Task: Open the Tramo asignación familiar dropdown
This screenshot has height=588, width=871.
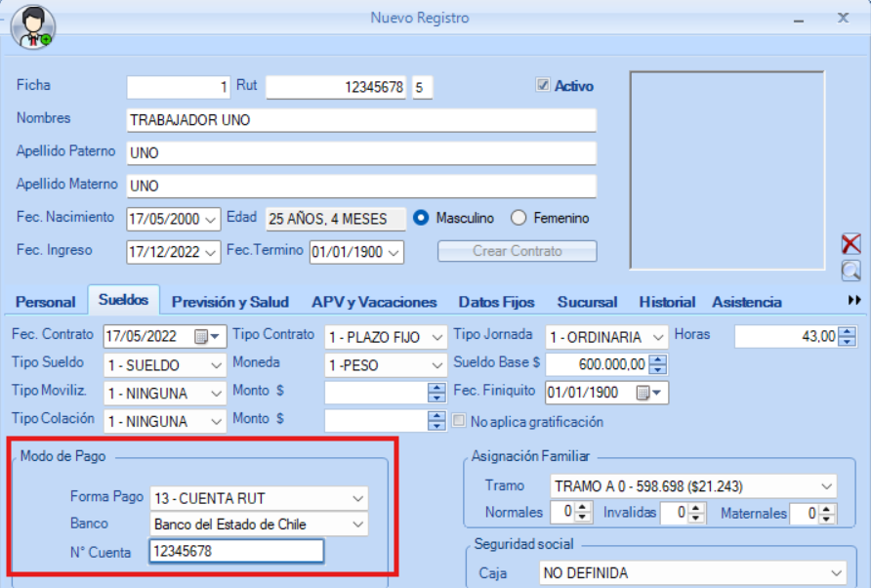Action: click(x=827, y=485)
